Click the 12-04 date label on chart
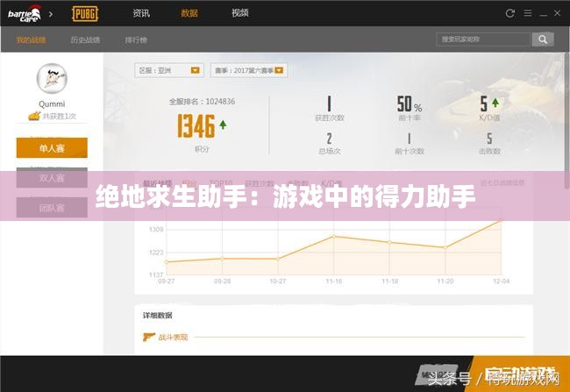570x392 pixels. coord(501,282)
